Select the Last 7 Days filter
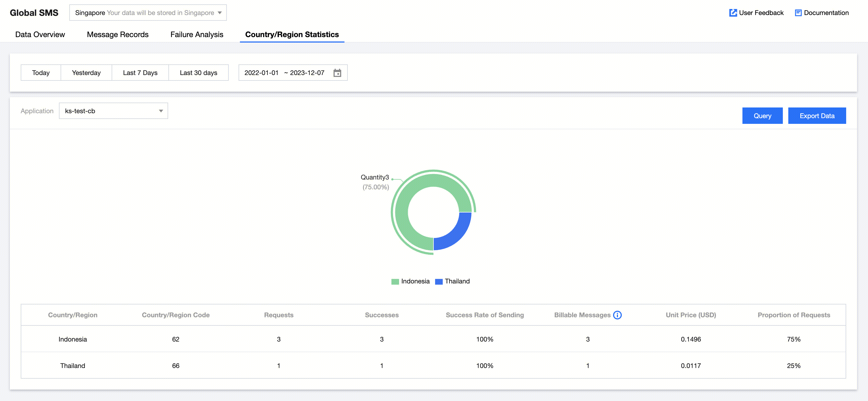This screenshot has height=401, width=868. point(140,73)
